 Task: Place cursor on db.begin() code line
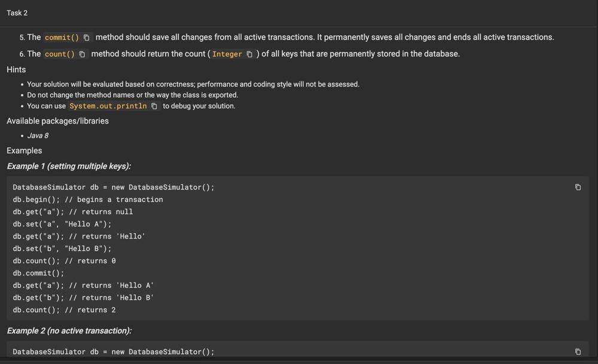click(x=36, y=200)
